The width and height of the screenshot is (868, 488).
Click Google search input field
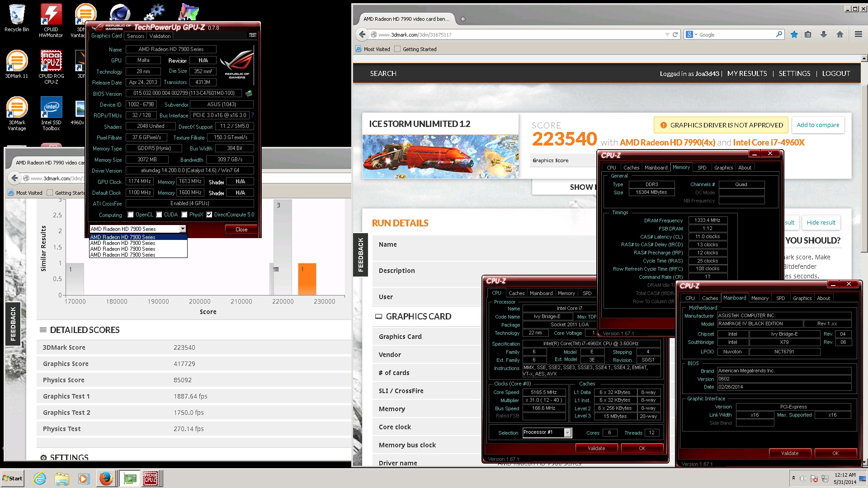(736, 34)
